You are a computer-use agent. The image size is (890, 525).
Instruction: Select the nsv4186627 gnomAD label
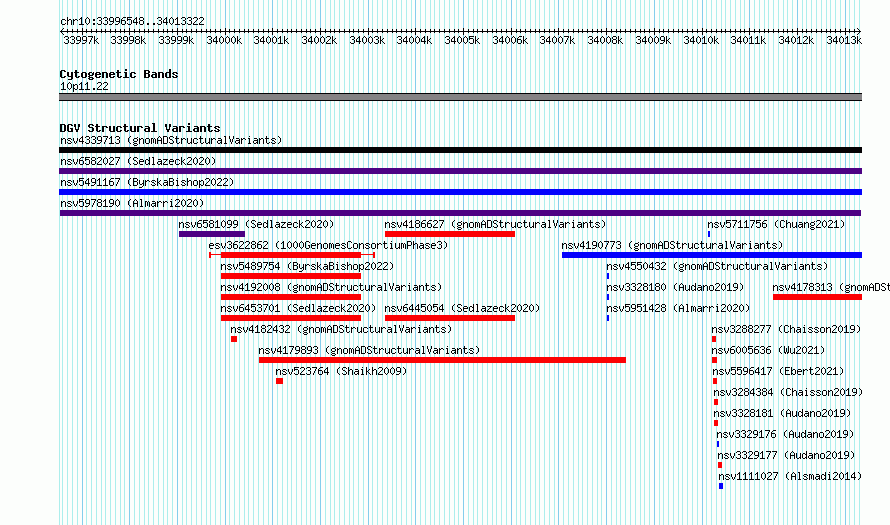click(x=495, y=224)
